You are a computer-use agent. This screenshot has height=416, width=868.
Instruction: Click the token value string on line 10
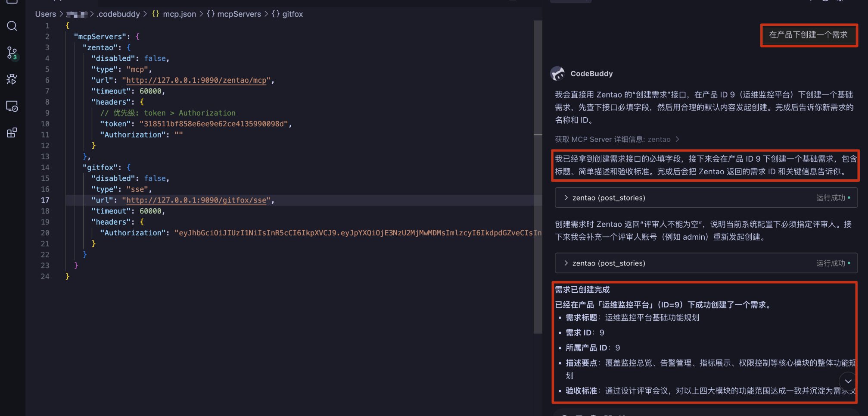(214, 124)
